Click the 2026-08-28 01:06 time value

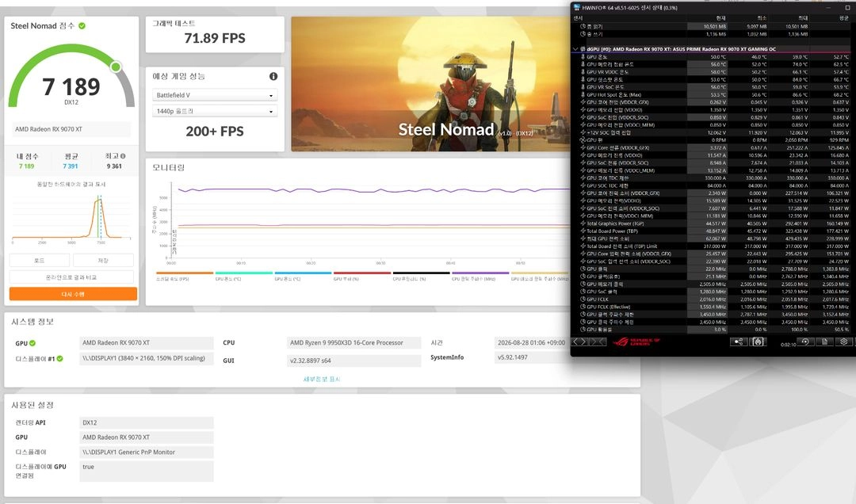click(531, 343)
